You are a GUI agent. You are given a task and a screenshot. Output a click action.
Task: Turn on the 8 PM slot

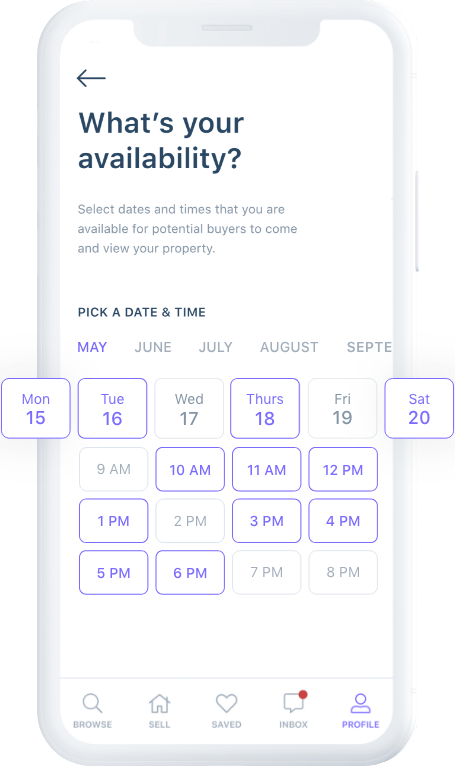tap(343, 573)
